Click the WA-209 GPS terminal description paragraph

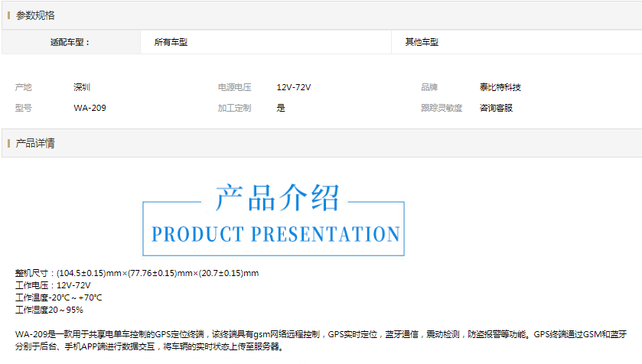[x=321, y=340]
